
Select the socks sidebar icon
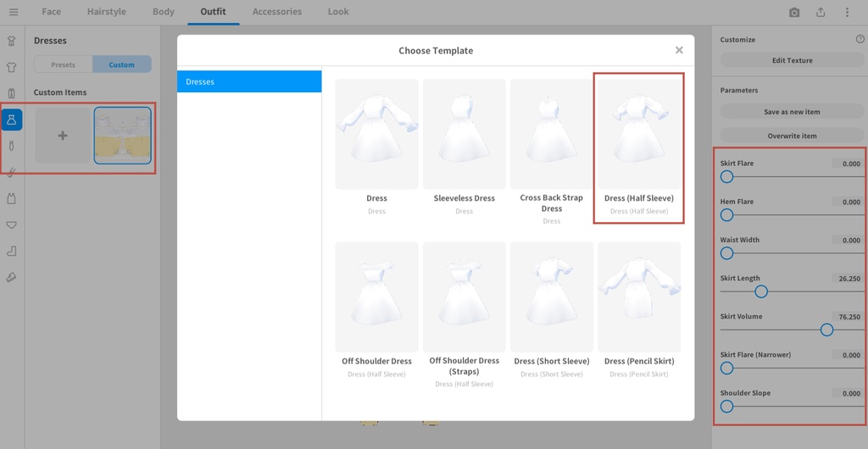12,251
